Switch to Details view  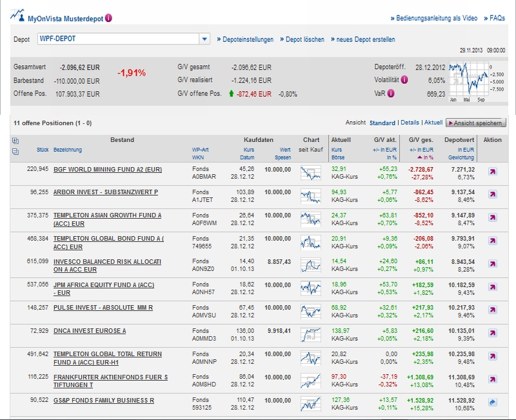click(410, 123)
